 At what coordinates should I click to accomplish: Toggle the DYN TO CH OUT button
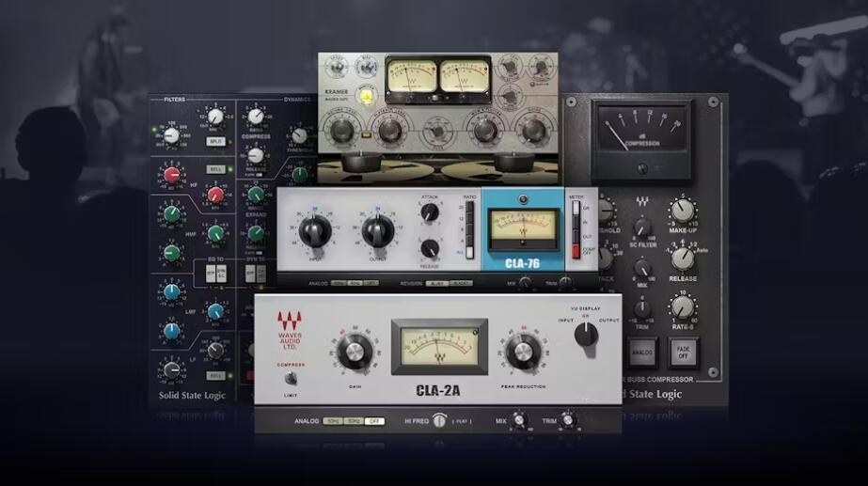[260, 273]
